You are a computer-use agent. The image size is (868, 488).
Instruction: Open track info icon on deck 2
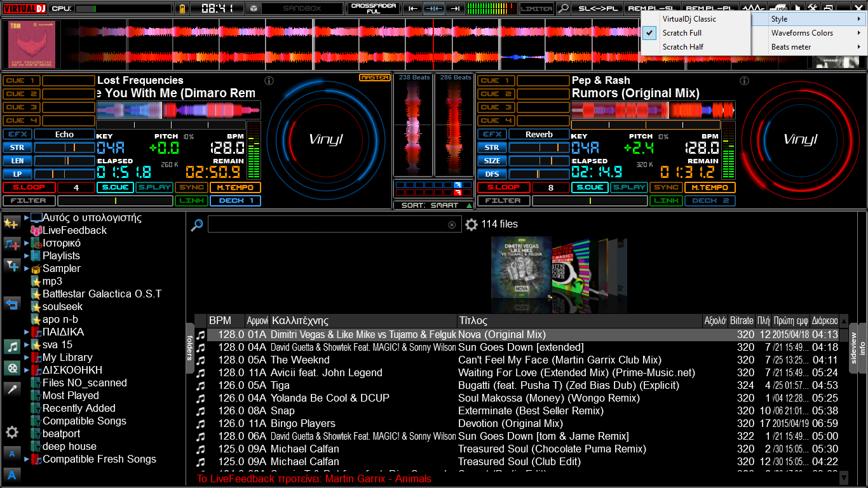coord(743,81)
